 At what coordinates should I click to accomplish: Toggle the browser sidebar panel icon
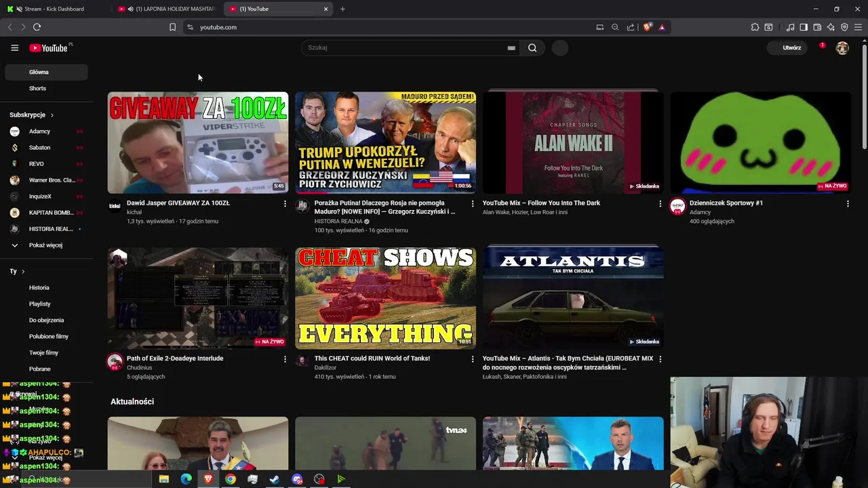[x=804, y=27]
